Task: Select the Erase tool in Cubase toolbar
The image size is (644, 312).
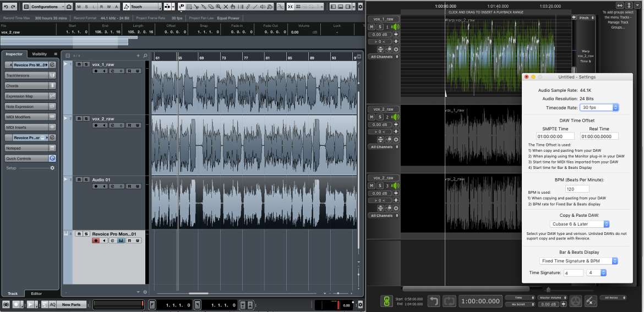Action: (211, 7)
